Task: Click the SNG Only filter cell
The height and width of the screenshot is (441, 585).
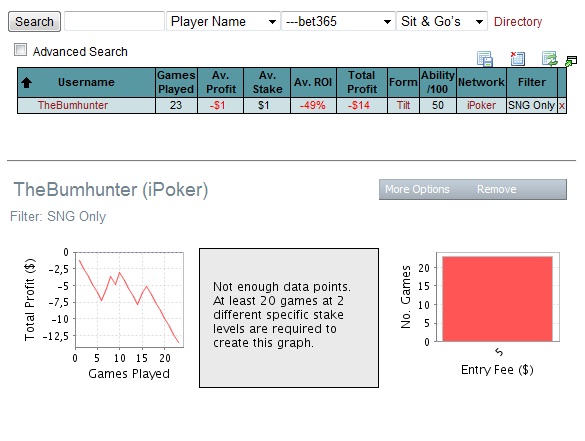Action: pos(532,106)
